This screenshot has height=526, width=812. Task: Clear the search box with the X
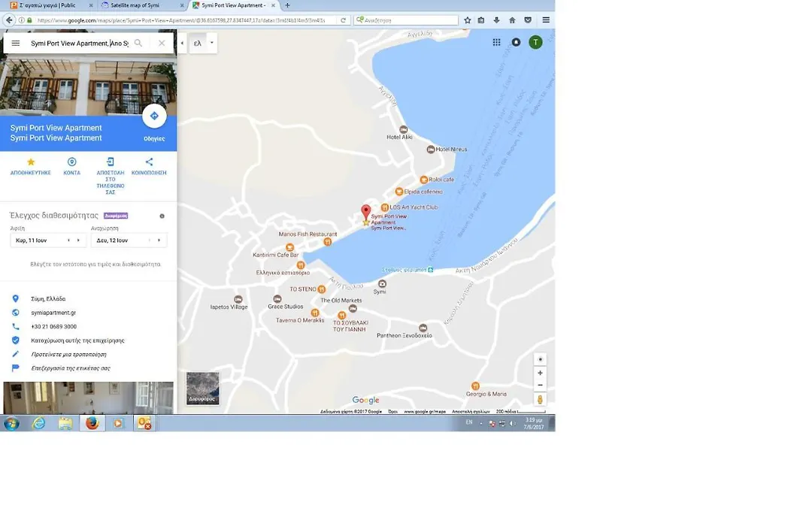(x=162, y=43)
